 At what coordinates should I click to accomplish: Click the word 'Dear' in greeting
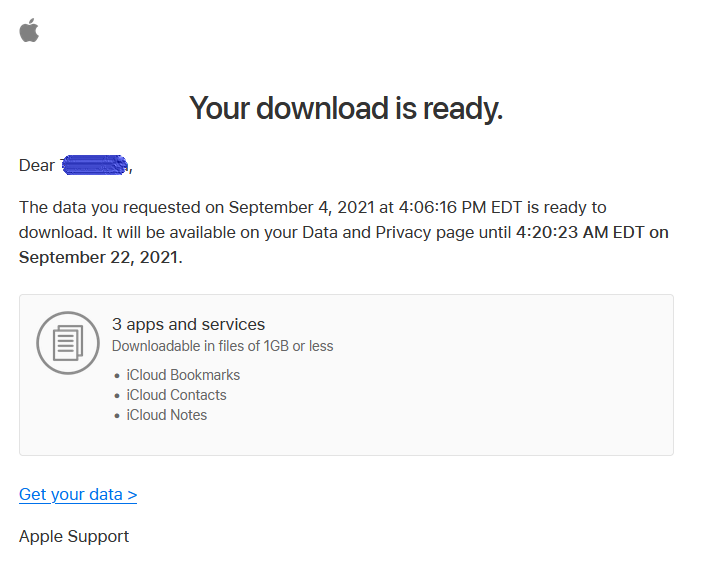click(x=37, y=165)
